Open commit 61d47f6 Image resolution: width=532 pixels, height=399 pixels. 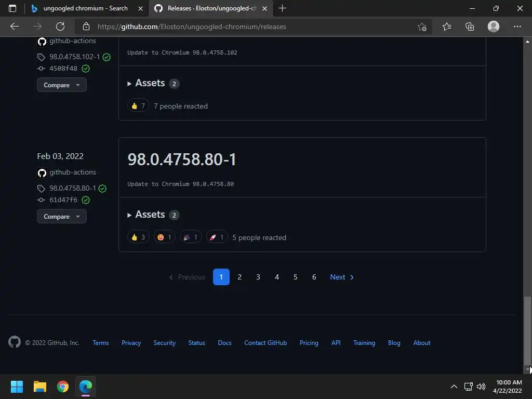tap(63, 199)
